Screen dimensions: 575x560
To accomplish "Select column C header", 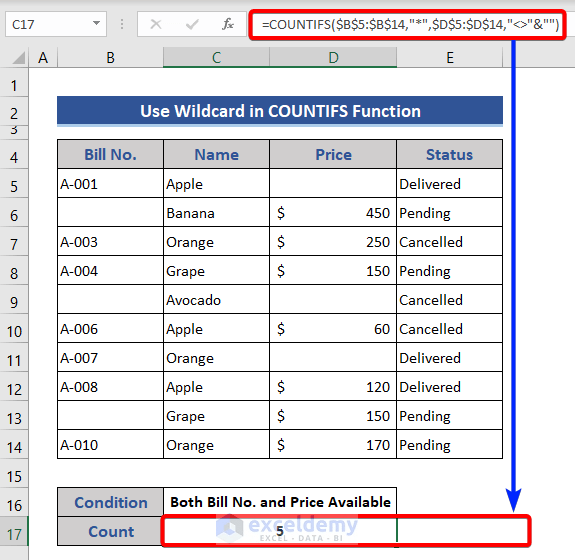I will tap(216, 58).
